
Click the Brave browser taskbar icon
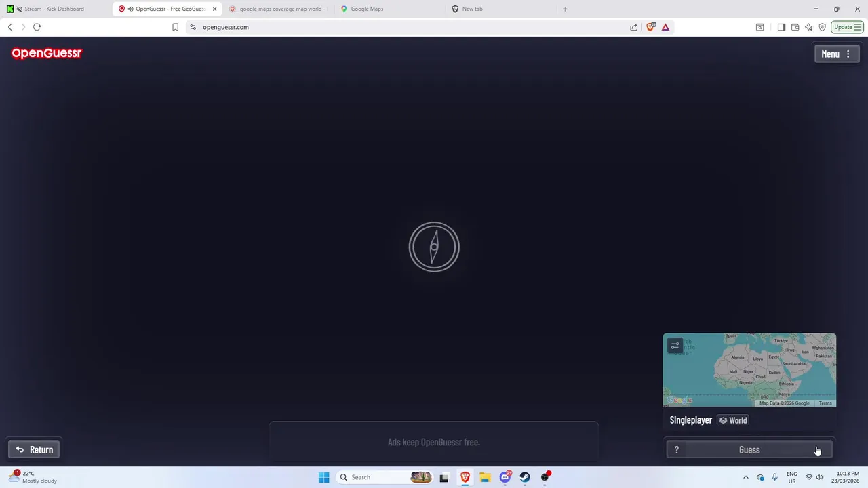point(465,477)
